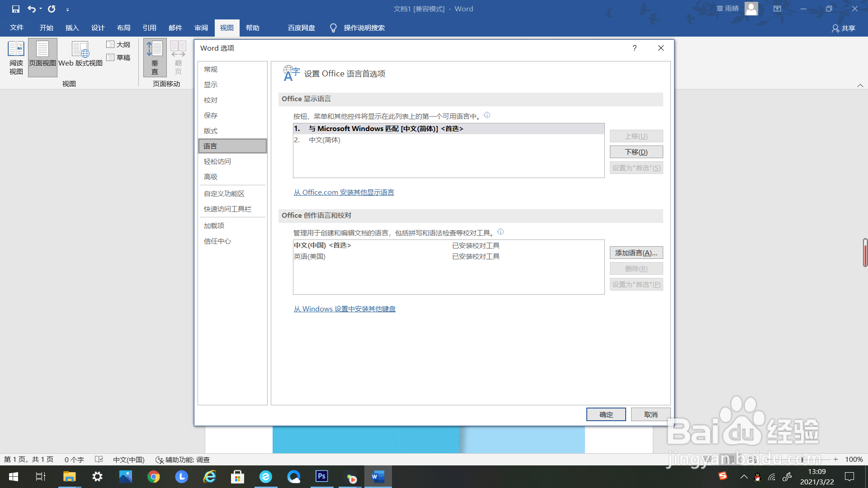
Task: Click display language info tooltip icon
Action: 487,116
